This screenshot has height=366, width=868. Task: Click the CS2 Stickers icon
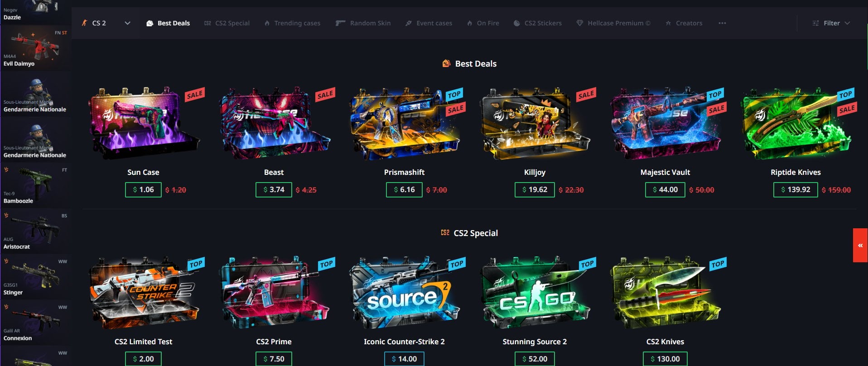point(517,23)
